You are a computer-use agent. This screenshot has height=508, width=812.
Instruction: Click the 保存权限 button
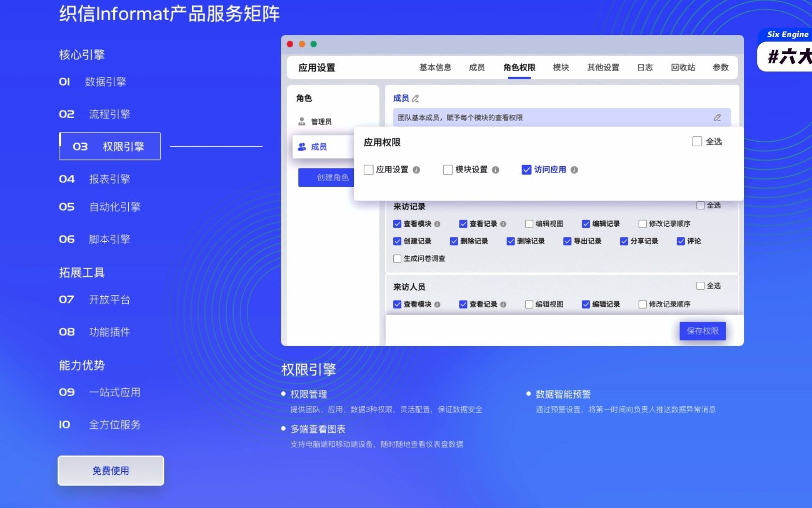703,331
